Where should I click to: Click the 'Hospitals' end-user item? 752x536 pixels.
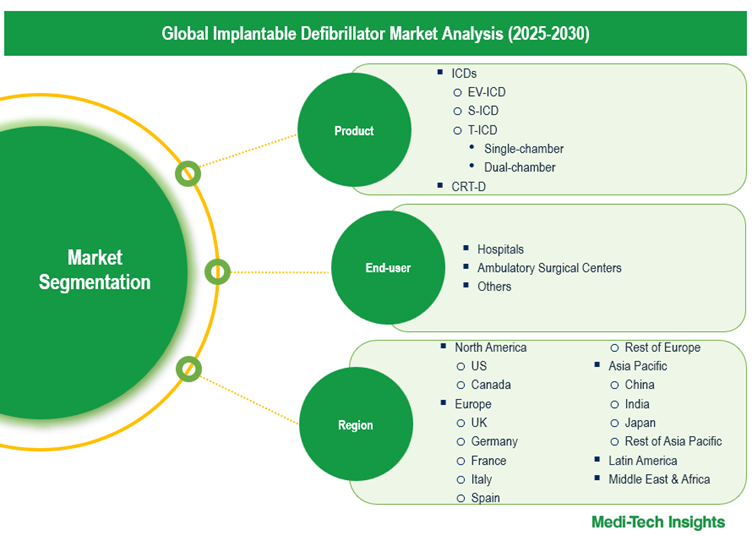pyautogui.click(x=500, y=249)
